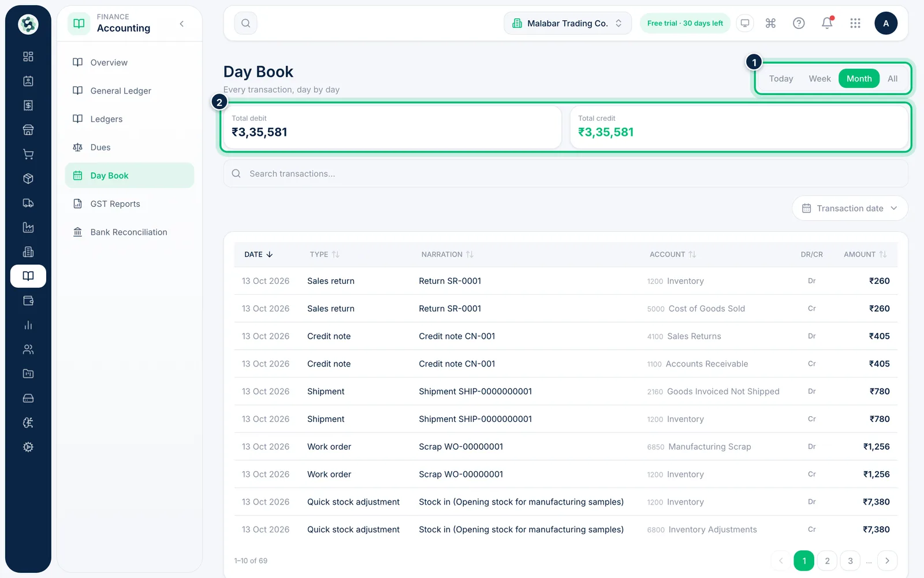924x578 pixels.
Task: Sort the table by Amount column
Action: 865,254
